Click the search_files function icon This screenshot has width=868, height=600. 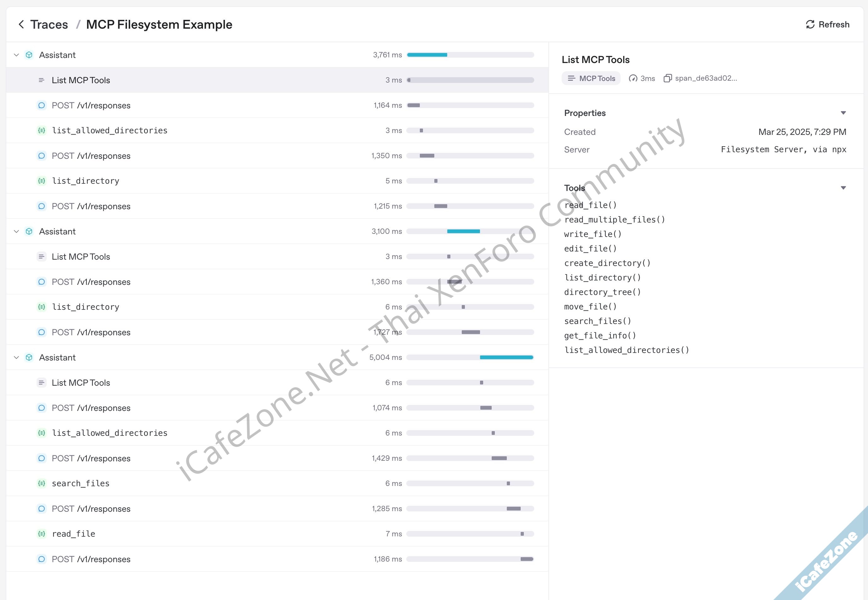click(41, 483)
